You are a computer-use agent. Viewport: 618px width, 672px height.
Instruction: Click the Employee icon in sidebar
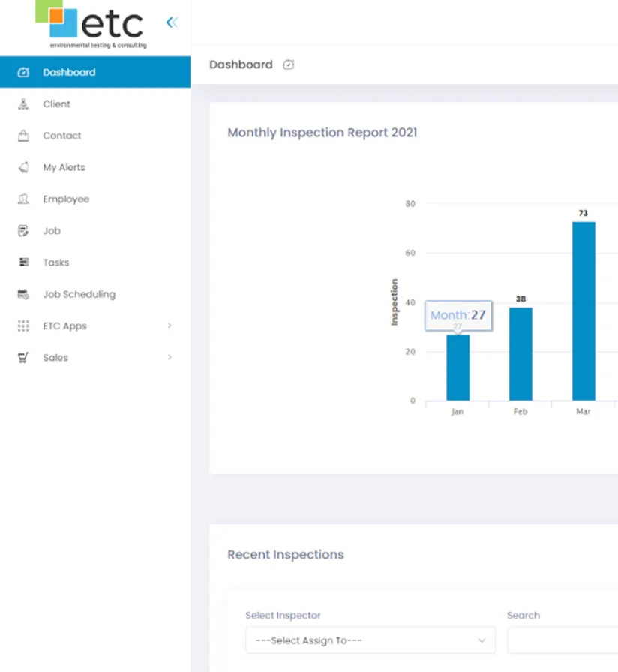coord(23,199)
